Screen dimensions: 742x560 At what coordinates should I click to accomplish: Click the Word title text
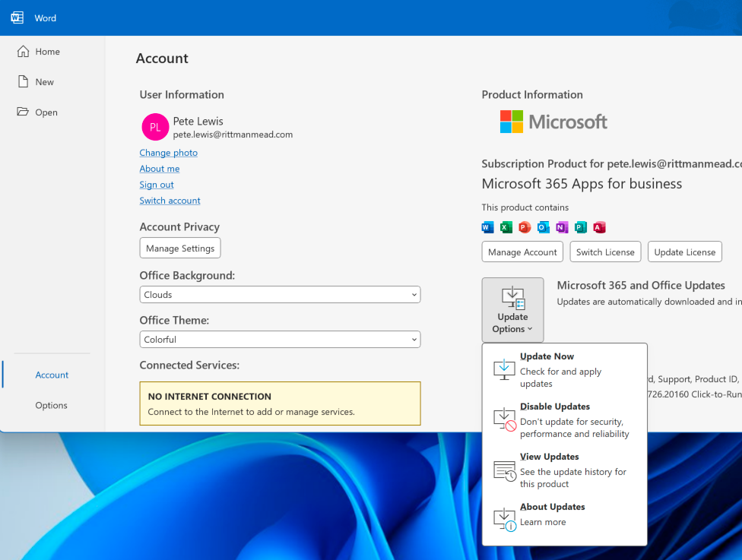coord(46,18)
